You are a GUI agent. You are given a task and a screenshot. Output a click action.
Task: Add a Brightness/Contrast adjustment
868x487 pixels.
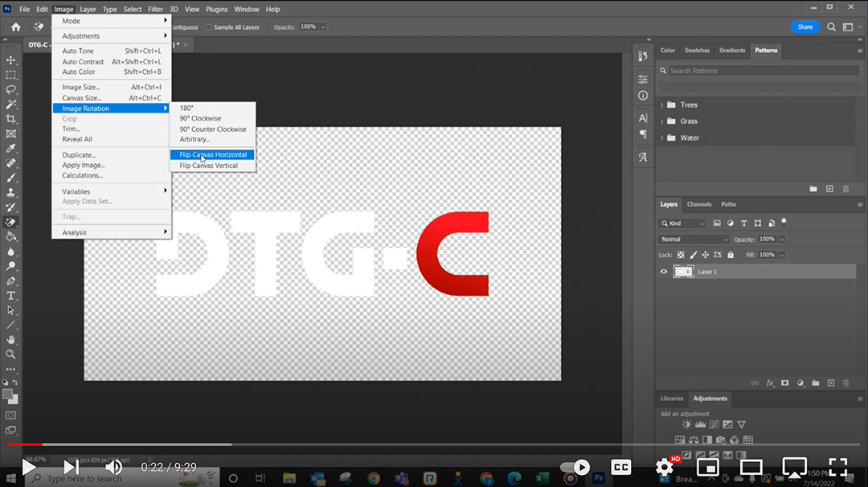click(686, 424)
